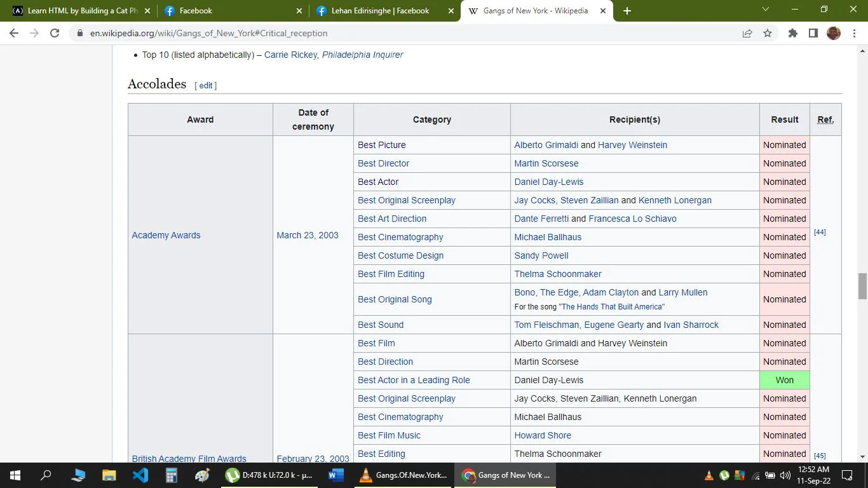
Task: Open the Best Original Song link
Action: [395, 299]
